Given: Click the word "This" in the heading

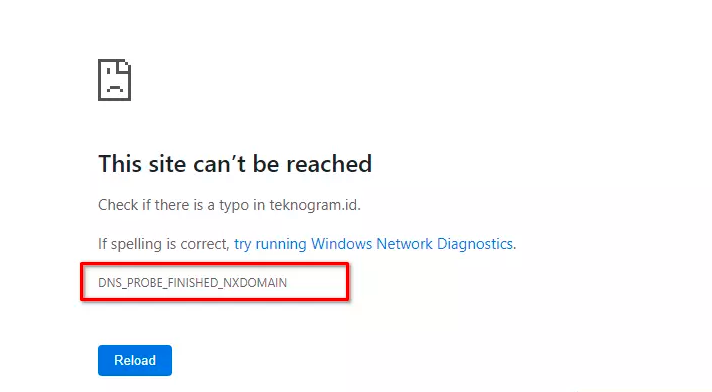Looking at the screenshot, I should pyautogui.click(x=120, y=164).
